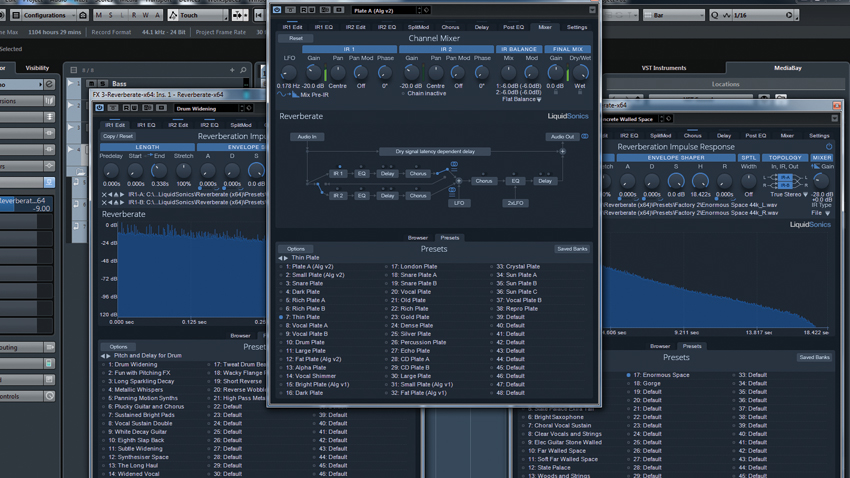Mute the Bass track
850x478 pixels.
(92, 83)
